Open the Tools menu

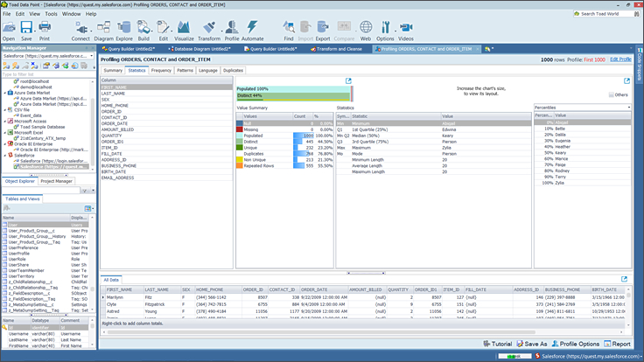[x=52, y=14]
